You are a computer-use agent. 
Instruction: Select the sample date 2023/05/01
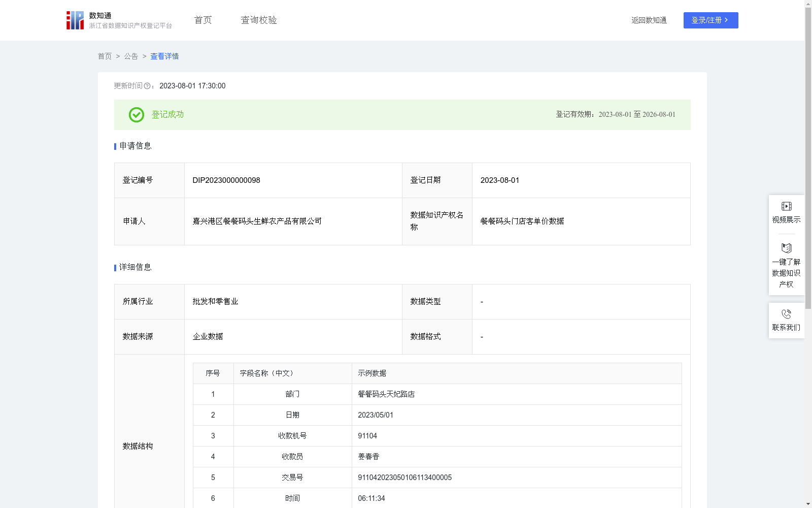pyautogui.click(x=376, y=415)
